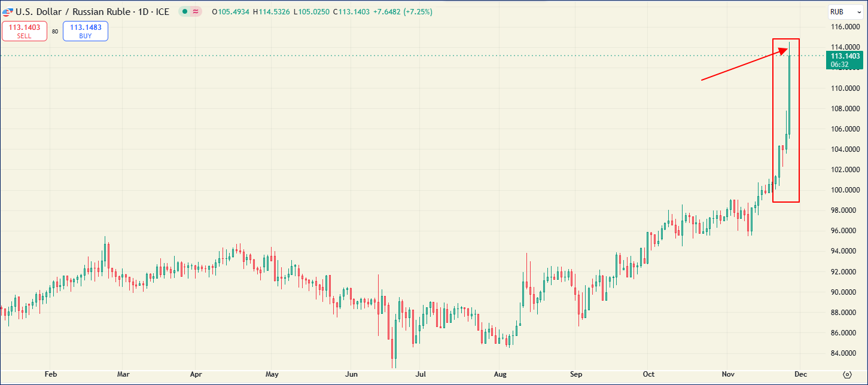The height and width of the screenshot is (385, 868).
Task: Click the 116.0000 price scale label
Action: (x=845, y=27)
